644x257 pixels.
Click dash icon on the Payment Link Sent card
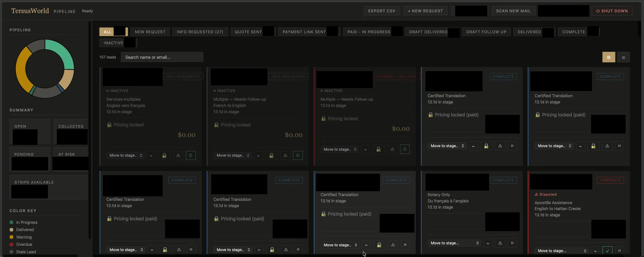pos(365,149)
